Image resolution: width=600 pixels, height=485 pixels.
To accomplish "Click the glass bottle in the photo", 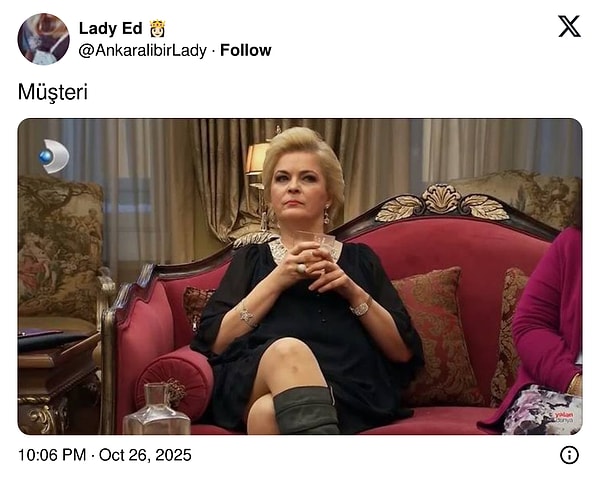I will [x=157, y=409].
